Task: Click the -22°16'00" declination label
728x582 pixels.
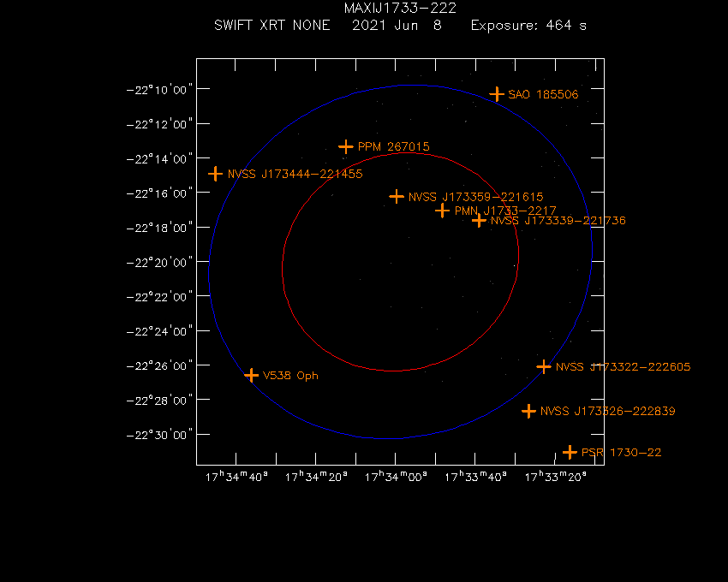Action: (x=159, y=193)
